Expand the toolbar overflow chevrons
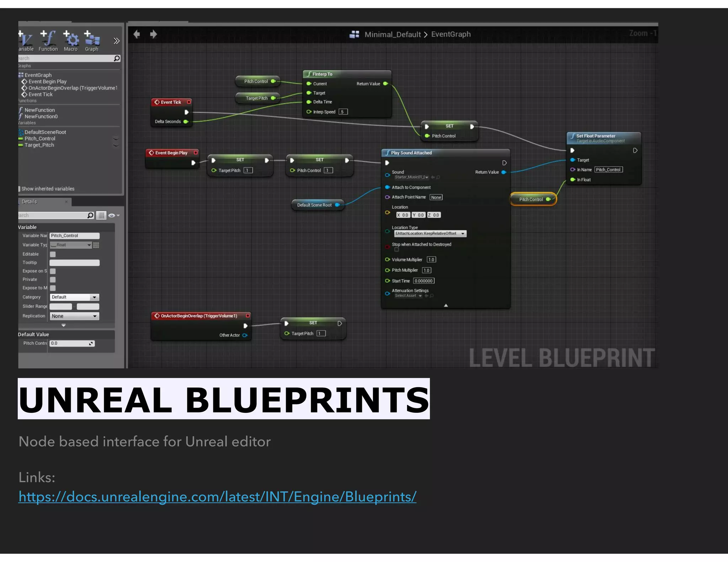 (116, 41)
